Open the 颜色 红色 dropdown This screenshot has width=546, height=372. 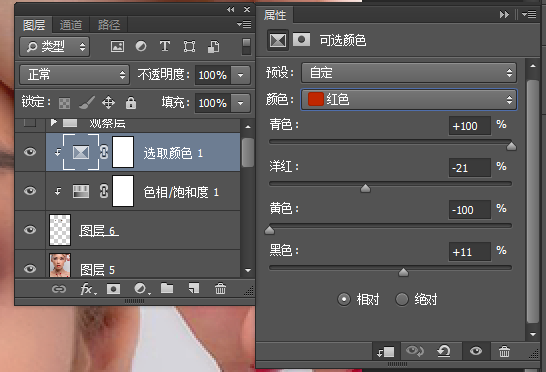(409, 100)
